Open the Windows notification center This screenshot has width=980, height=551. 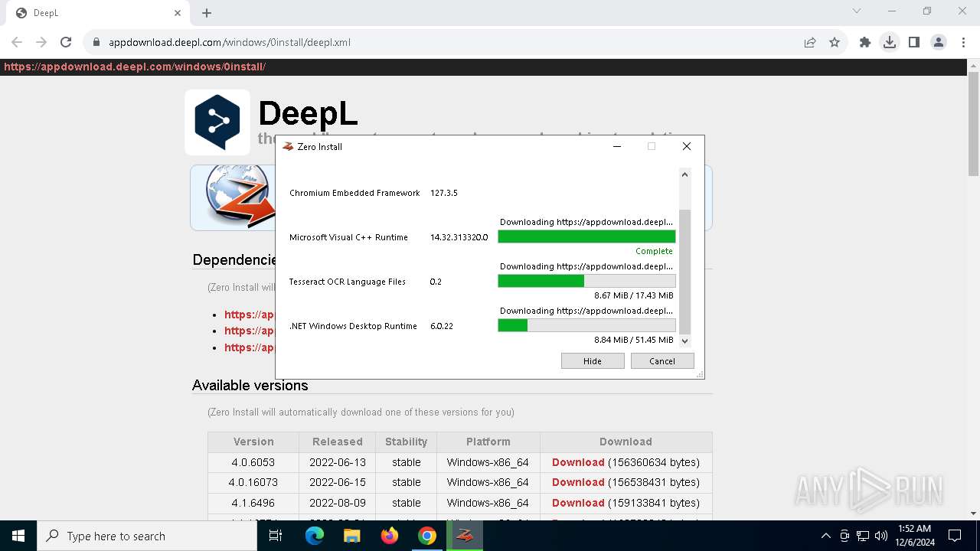955,536
